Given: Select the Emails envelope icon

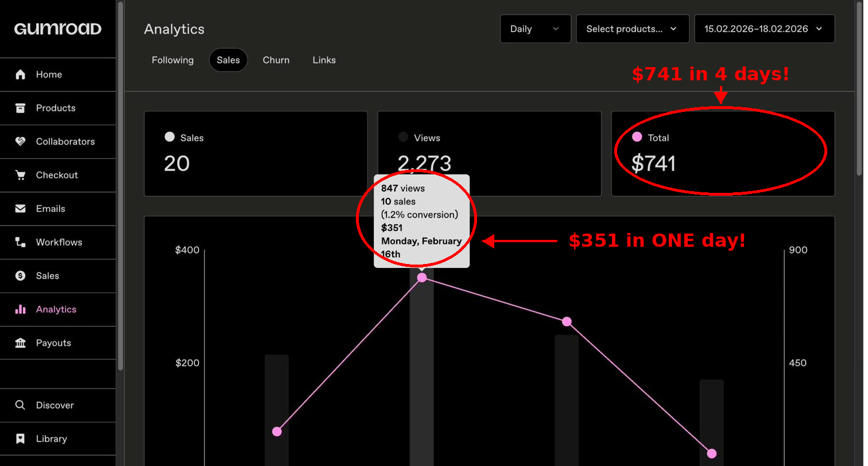Looking at the screenshot, I should click(21, 208).
